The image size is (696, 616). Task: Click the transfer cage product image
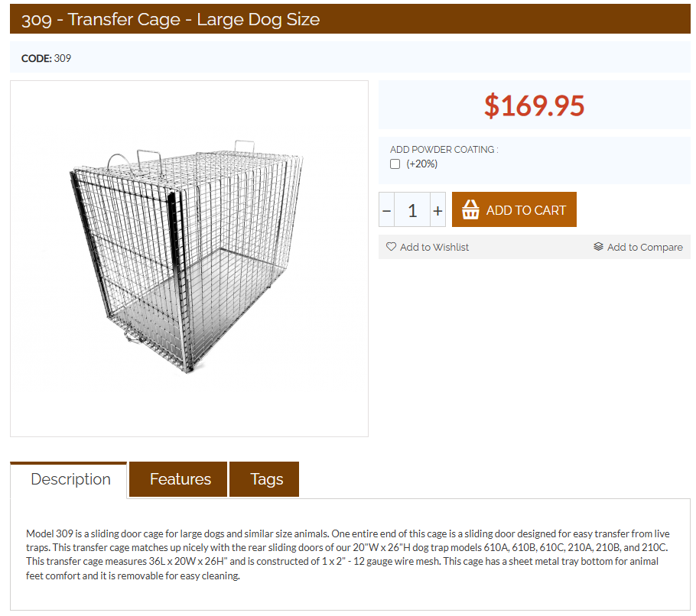coord(189,260)
